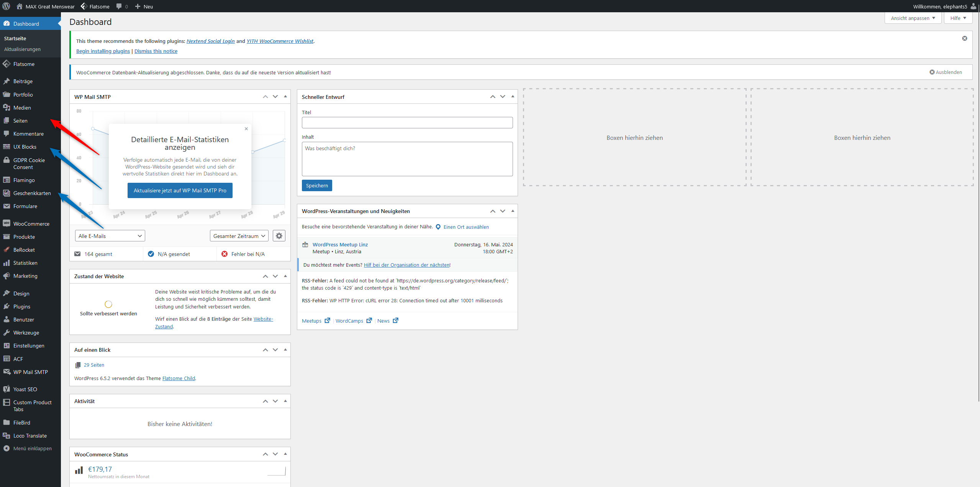Screen dimensions: 980x487
Task: Click the Statistiken bar chart icon
Action: (x=7, y=263)
